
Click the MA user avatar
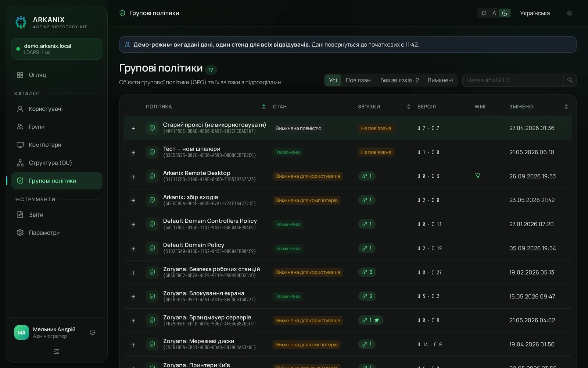22,333
